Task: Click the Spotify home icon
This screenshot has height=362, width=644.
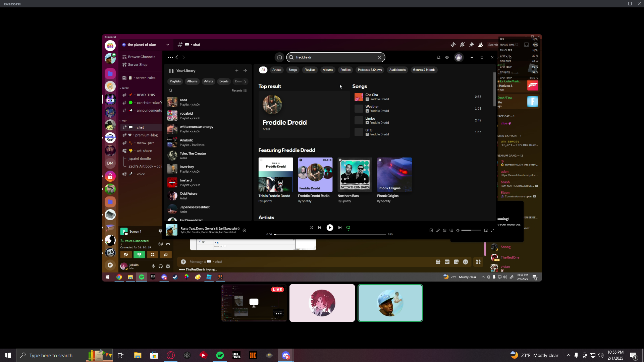Action: (x=279, y=57)
